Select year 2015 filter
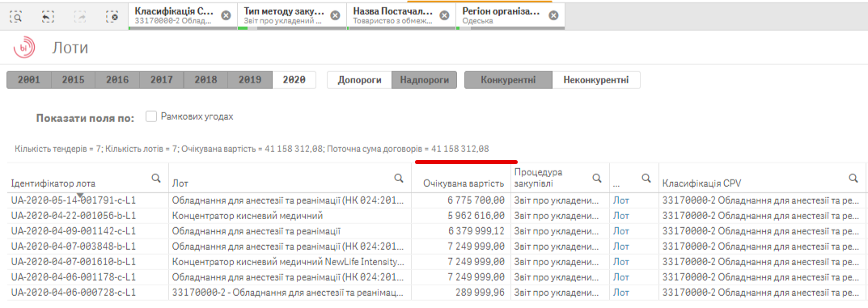868x308 pixels. tap(73, 80)
